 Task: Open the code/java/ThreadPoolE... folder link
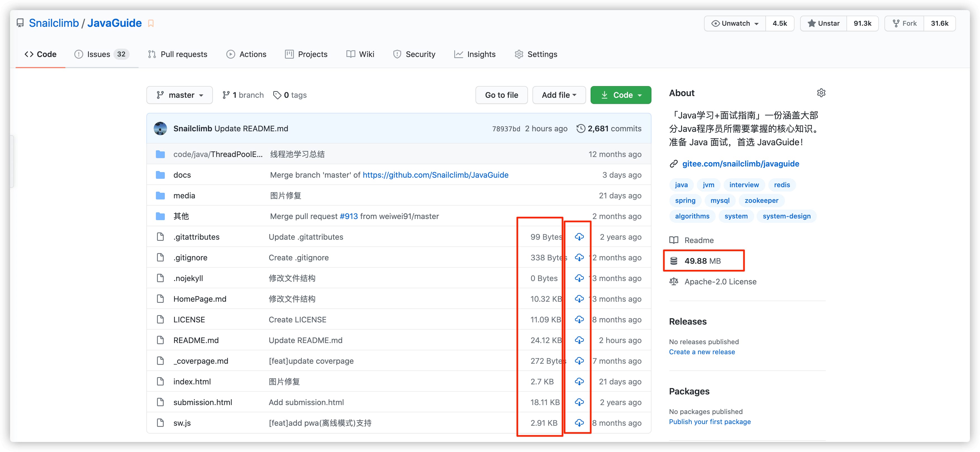pos(218,154)
